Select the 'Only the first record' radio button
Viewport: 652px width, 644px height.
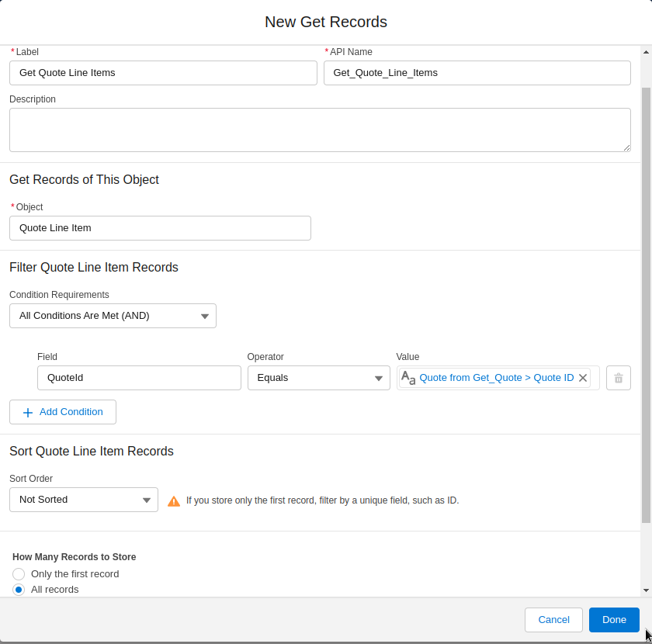[18, 573]
